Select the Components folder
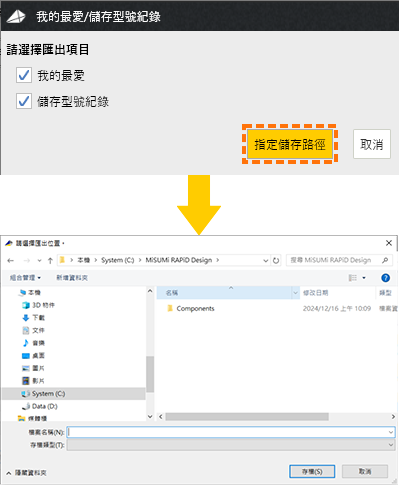The height and width of the screenshot is (485, 399). [195, 308]
